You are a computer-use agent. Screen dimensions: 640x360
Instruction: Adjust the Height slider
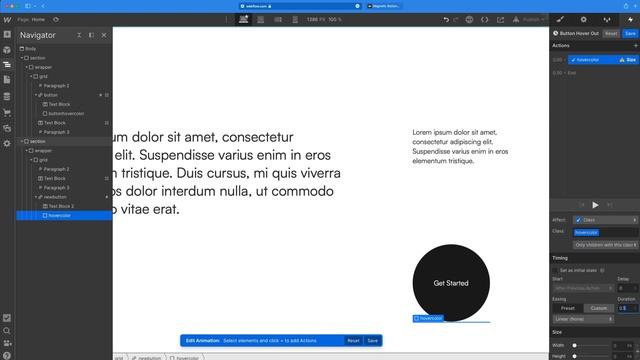point(575,356)
